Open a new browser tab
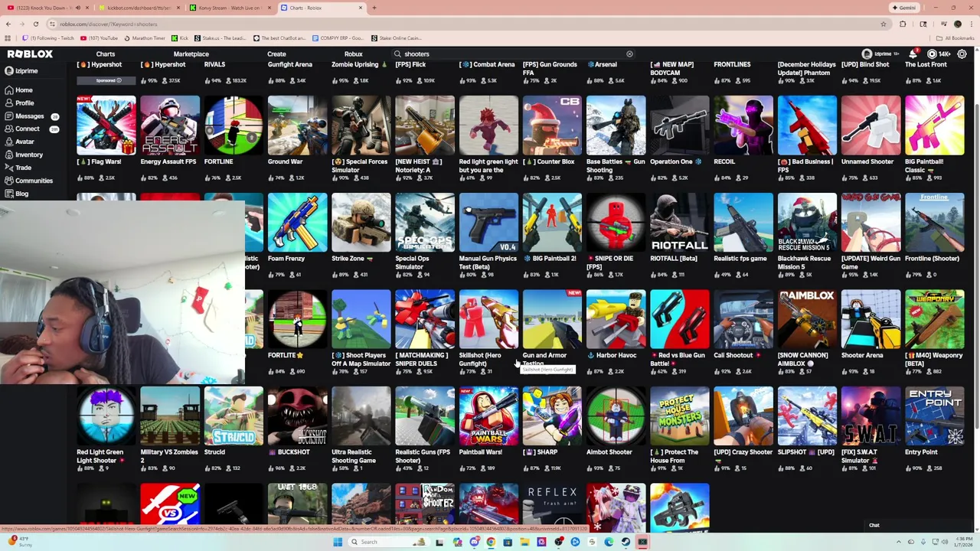Image resolution: width=980 pixels, height=551 pixels. 374,8
